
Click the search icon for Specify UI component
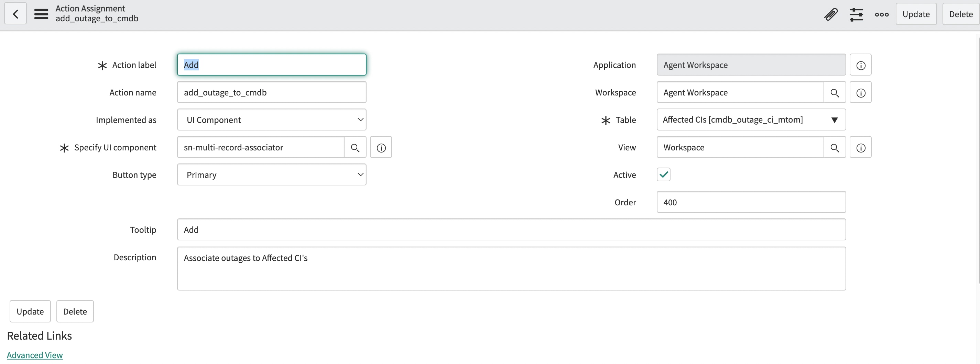[x=355, y=147]
